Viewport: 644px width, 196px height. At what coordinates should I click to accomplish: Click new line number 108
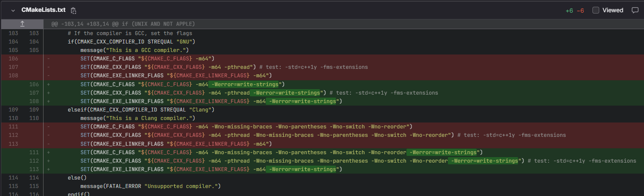[x=34, y=101]
